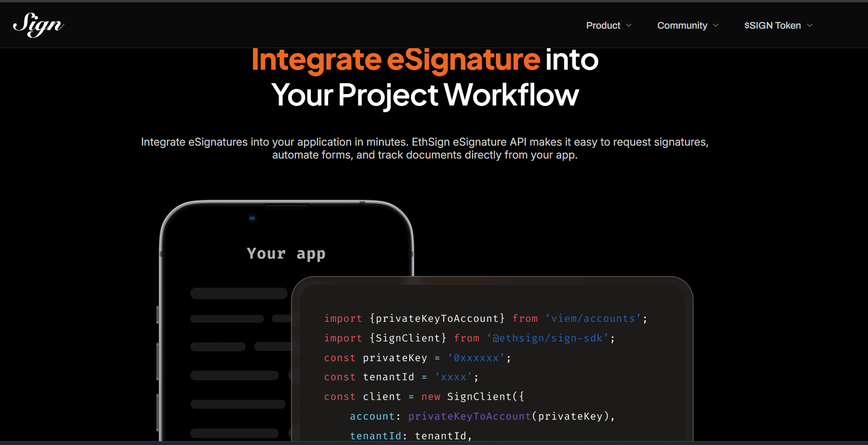Click the 'Your app' label on the phone
Image resolution: width=868 pixels, height=445 pixels.
tap(286, 254)
